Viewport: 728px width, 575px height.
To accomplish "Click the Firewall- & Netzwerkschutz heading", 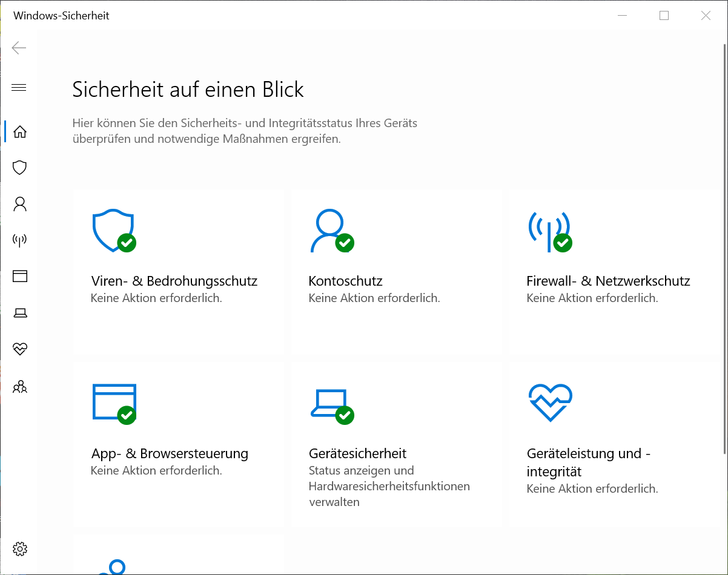I will 608,281.
